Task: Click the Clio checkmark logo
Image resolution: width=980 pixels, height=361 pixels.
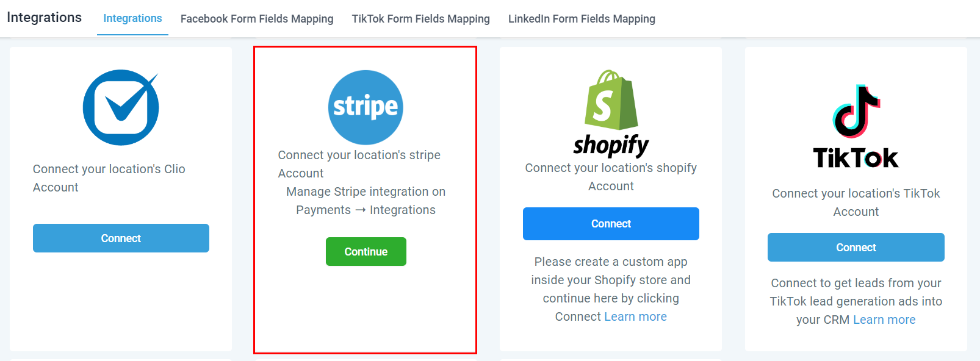Action: point(121,107)
